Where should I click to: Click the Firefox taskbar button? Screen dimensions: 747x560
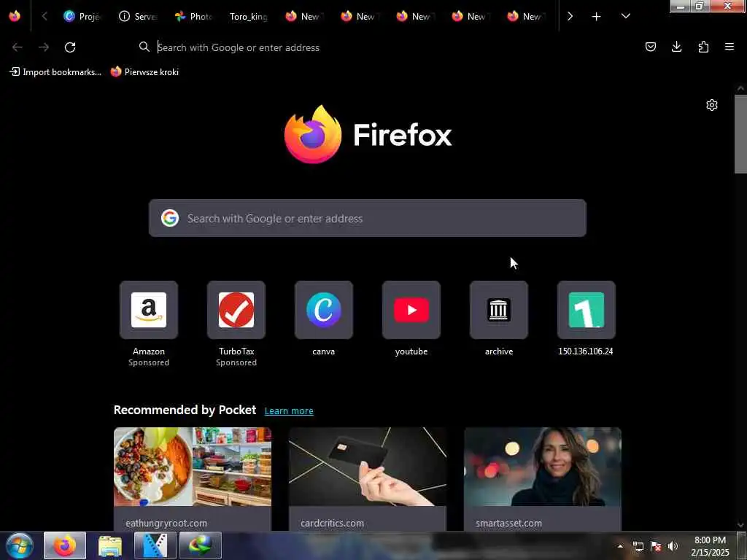65,545
